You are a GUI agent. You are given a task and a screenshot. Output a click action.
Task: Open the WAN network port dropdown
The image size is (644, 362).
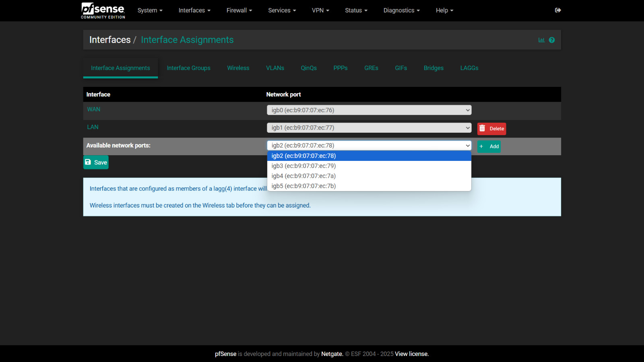point(368,110)
